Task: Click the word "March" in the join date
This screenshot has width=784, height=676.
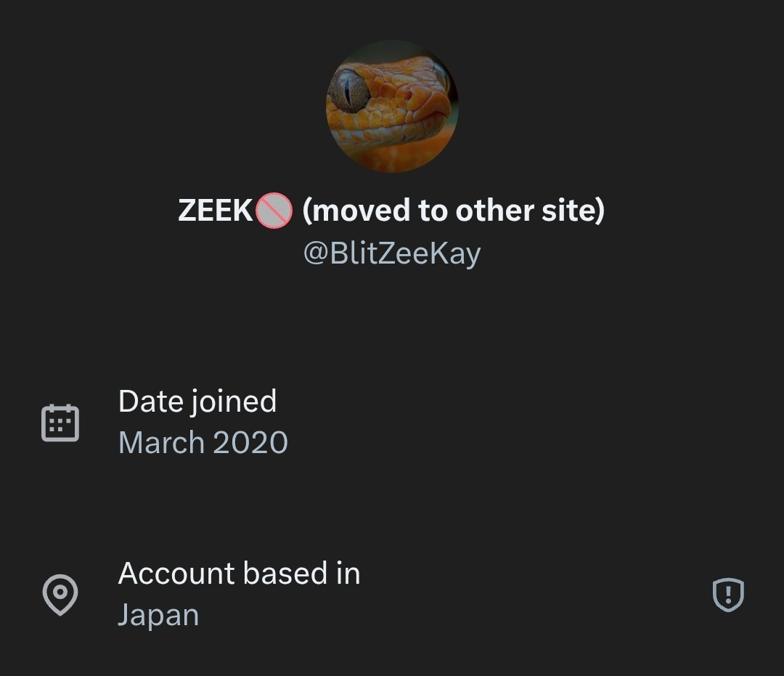Action: 160,443
